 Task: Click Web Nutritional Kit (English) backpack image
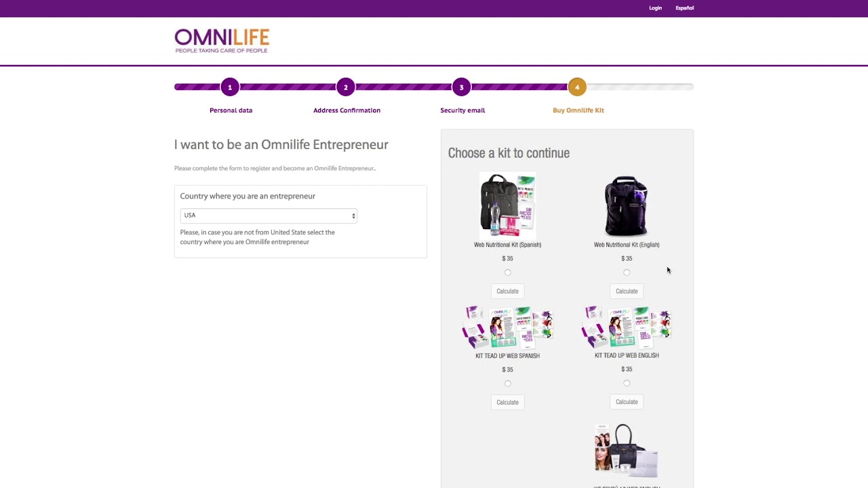coord(627,206)
